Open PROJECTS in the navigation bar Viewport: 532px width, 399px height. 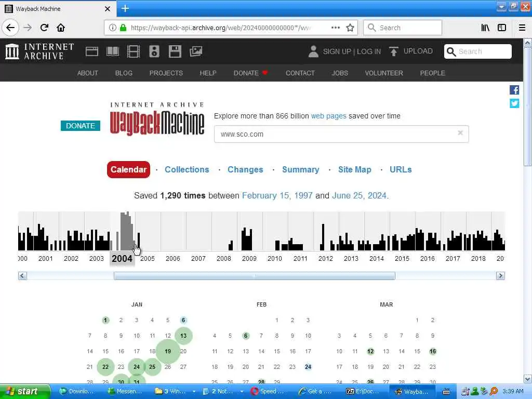166,73
